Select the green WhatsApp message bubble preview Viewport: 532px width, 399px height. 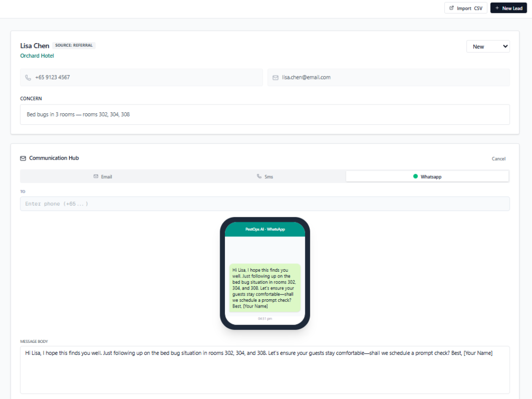[x=265, y=288]
